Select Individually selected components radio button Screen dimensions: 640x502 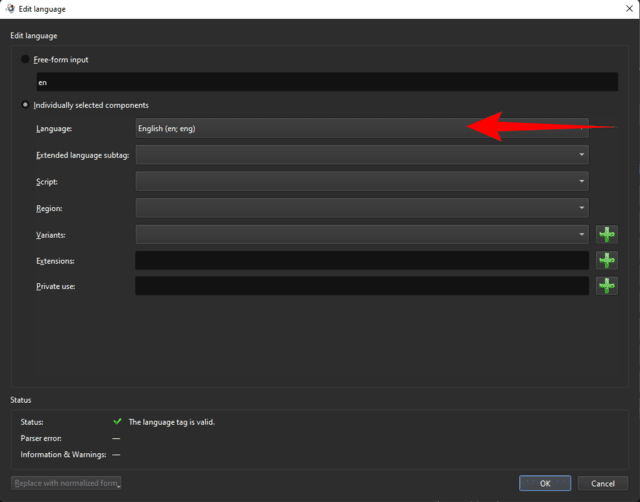(x=25, y=105)
